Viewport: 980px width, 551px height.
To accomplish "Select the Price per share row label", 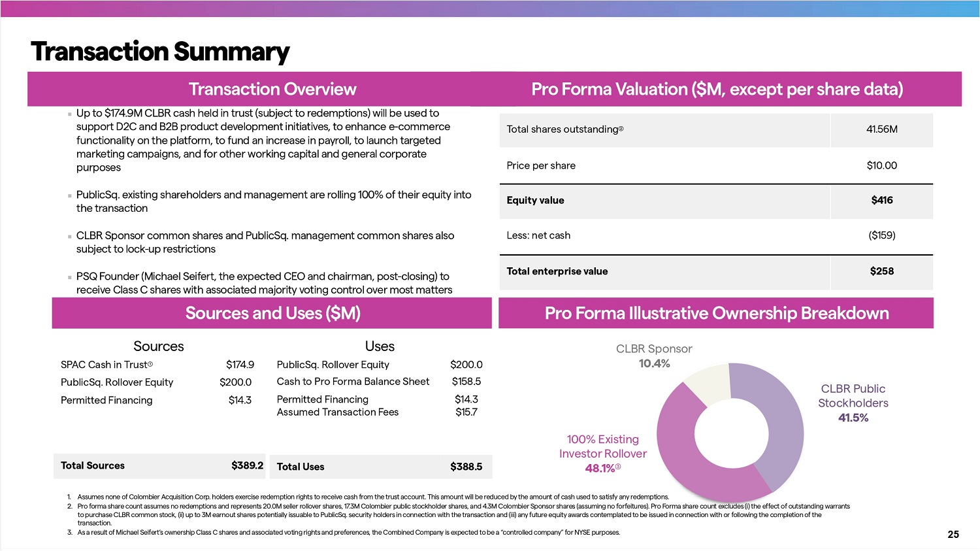I will 541,165.
